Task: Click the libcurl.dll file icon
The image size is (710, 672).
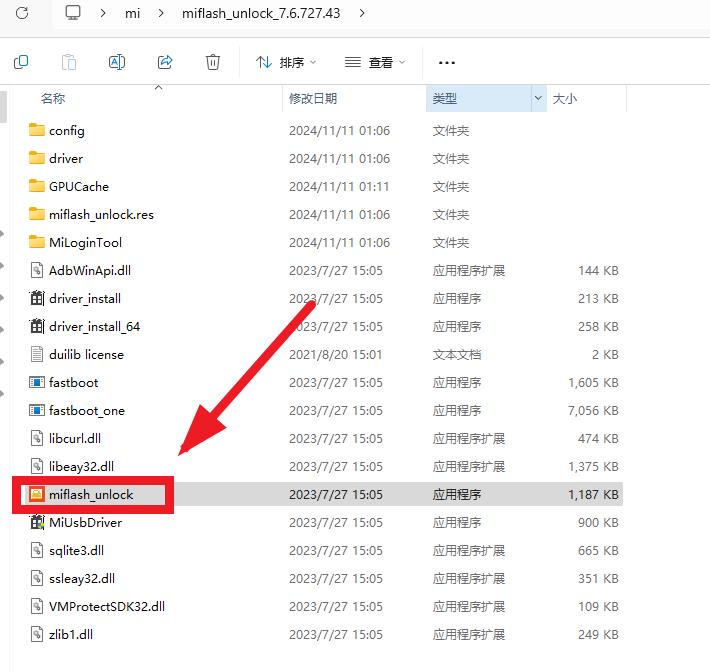Action: [x=37, y=438]
